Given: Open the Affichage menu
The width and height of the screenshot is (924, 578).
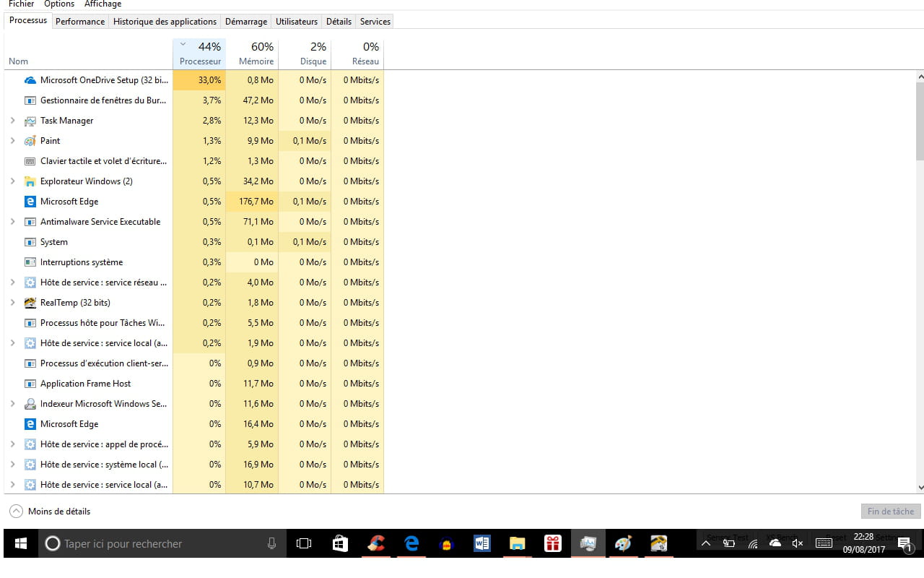Looking at the screenshot, I should tap(103, 4).
